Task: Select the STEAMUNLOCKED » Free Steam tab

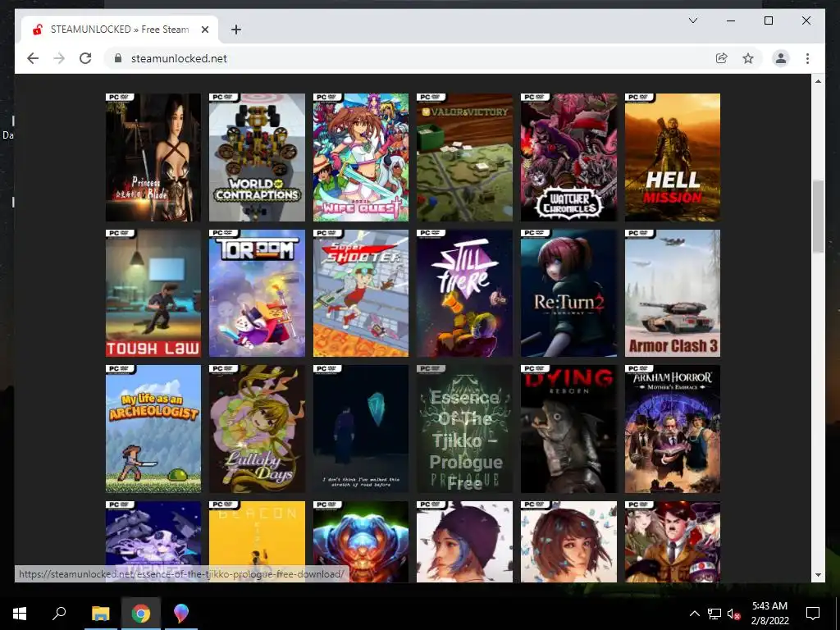Action: (120, 30)
